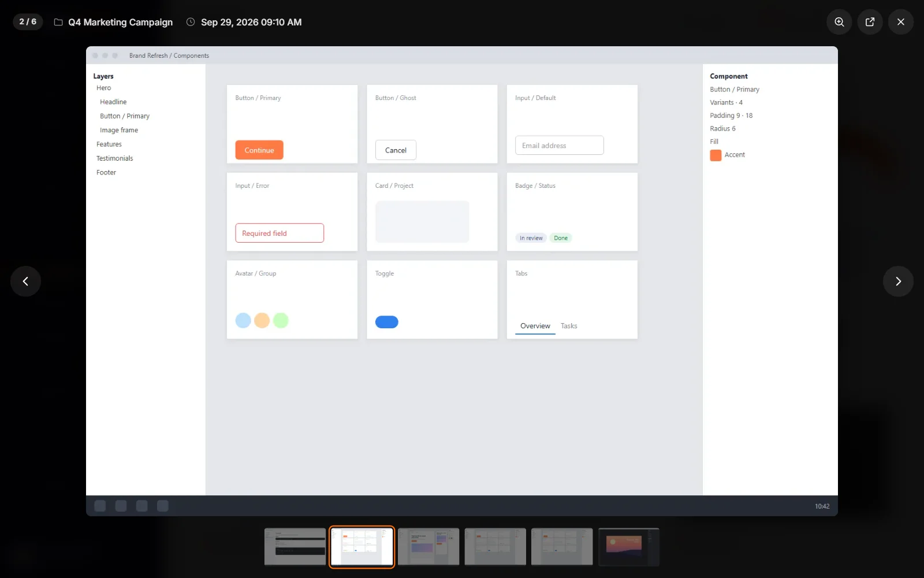Click the Card / Project placeholder block
Screen dimensions: 924x578
tap(422, 222)
